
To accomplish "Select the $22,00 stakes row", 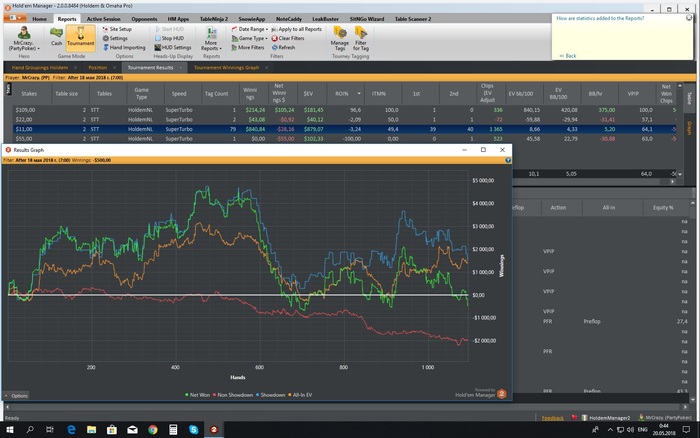I will coord(345,120).
